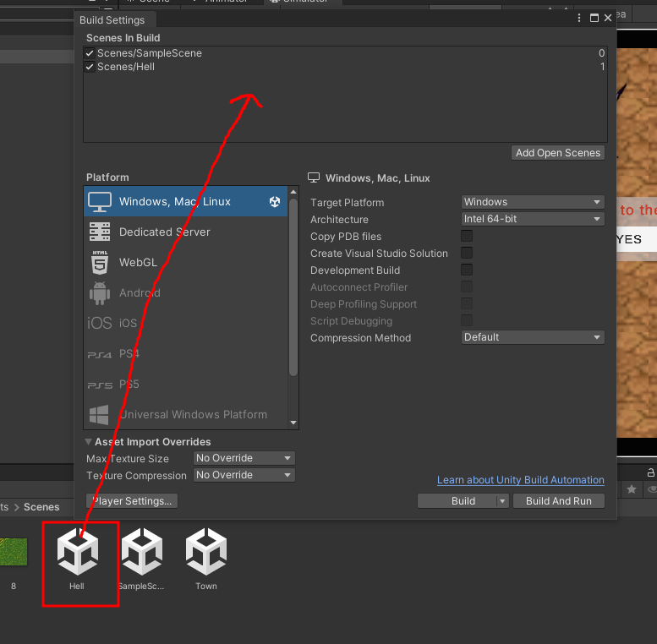
Task: Open Max Texture Size override dropdown
Action: pyautogui.click(x=244, y=458)
